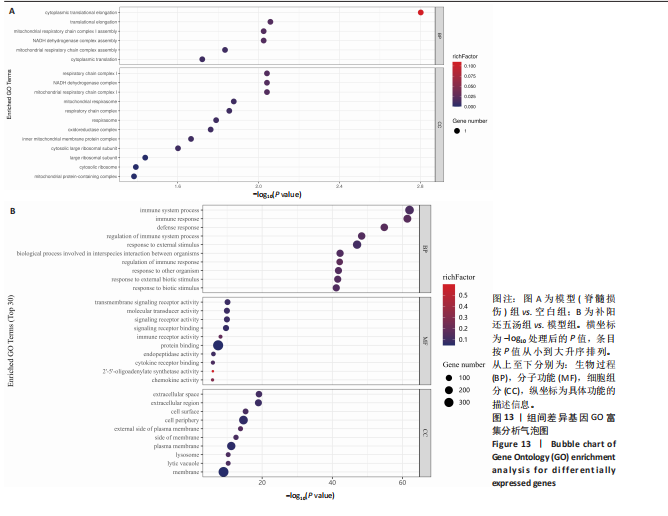Click the red cytoplasmic translational elongation bubble
The width and height of the screenshot is (668, 516).
[x=420, y=13]
